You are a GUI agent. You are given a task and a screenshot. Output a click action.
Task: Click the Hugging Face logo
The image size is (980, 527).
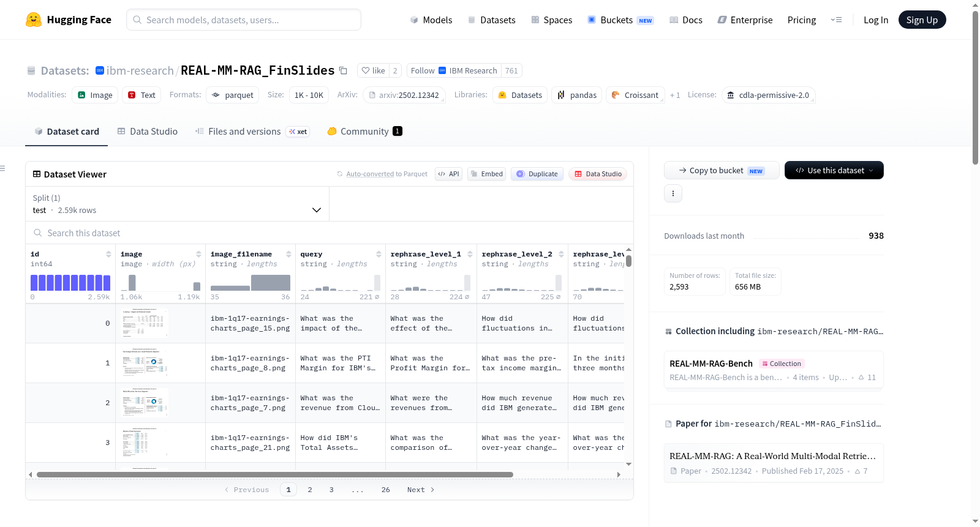(x=68, y=20)
